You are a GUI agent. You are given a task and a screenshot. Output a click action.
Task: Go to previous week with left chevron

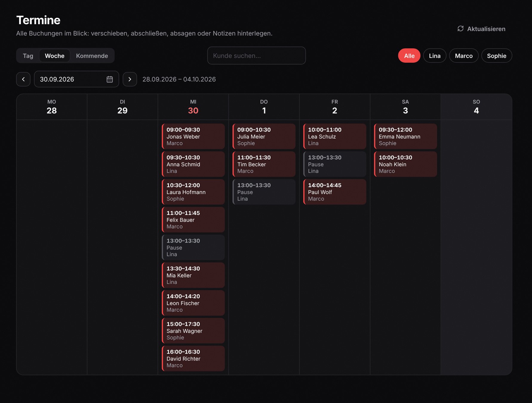23,79
